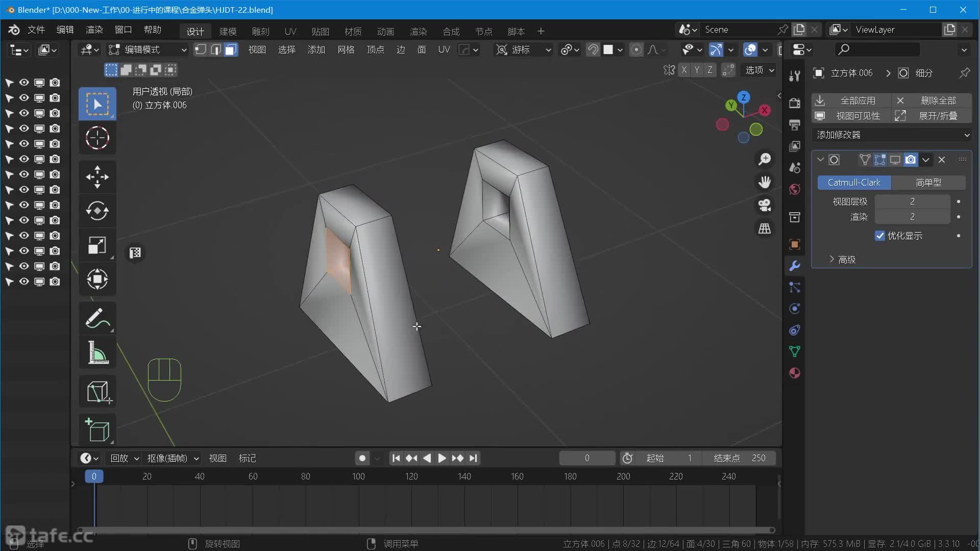Select the Move tool in toolbar

(x=97, y=177)
